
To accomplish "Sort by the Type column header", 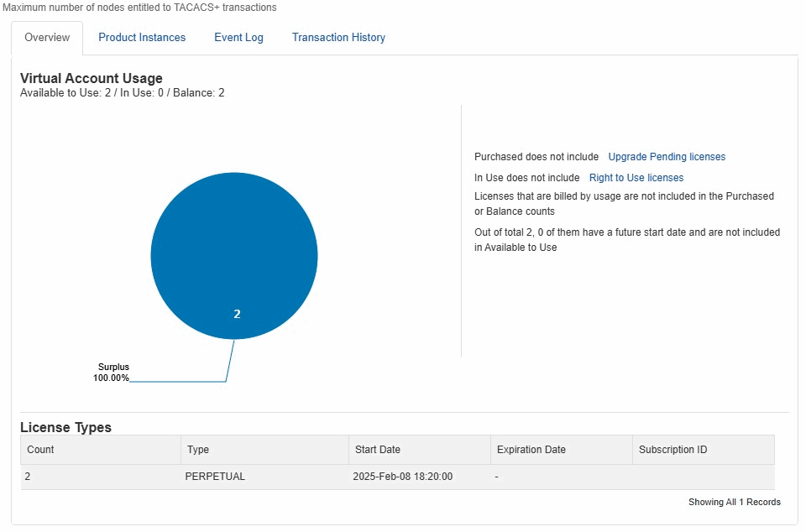I will tap(197, 450).
